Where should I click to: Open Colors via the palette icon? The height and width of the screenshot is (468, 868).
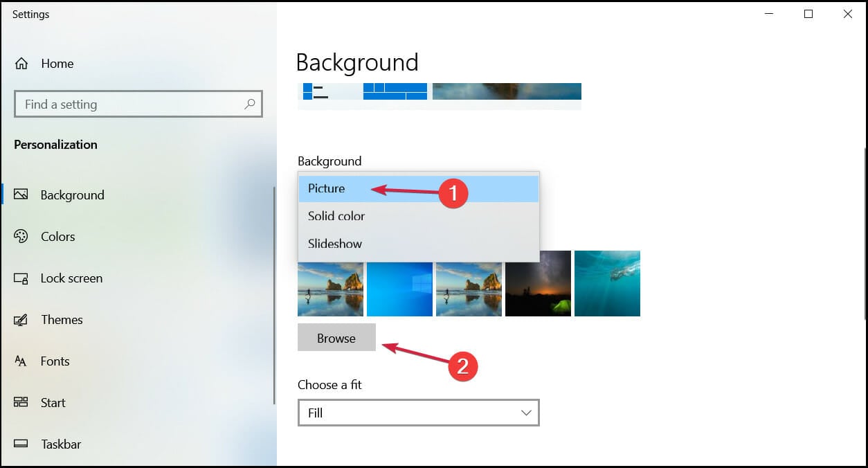click(x=21, y=236)
